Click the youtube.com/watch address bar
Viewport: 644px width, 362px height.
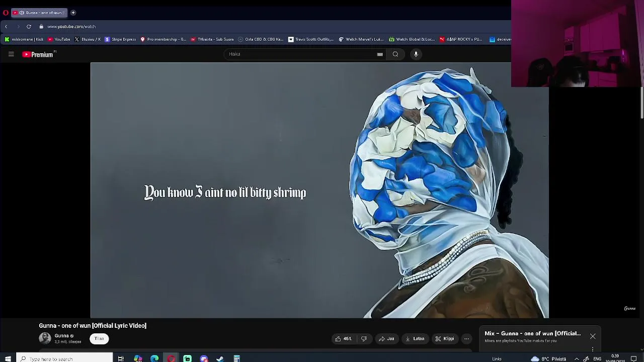coord(71,27)
